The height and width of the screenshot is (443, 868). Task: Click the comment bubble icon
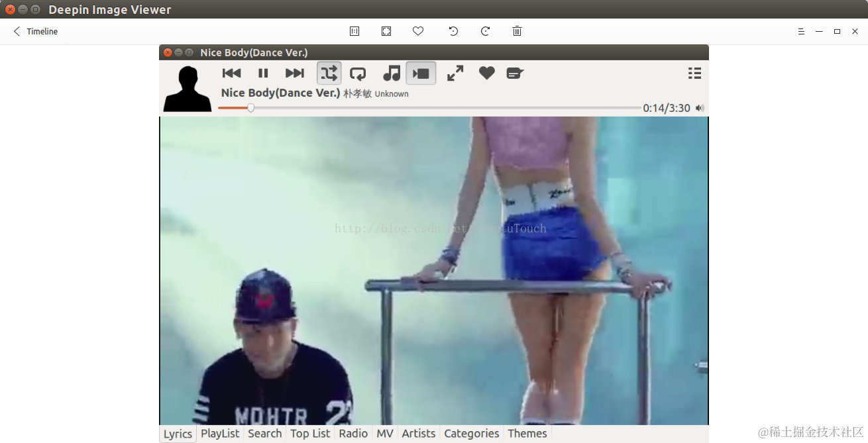[x=515, y=74]
